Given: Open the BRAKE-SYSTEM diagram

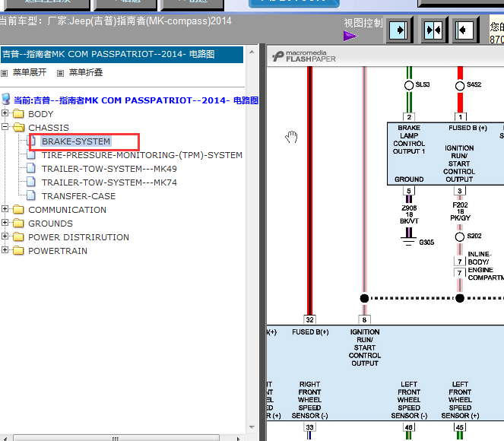Looking at the screenshot, I should 76,141.
